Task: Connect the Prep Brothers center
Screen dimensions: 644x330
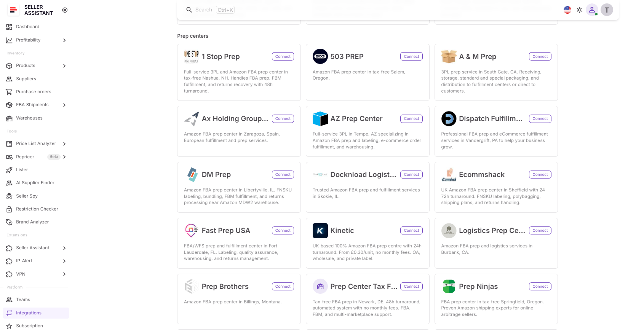Action: (x=283, y=287)
